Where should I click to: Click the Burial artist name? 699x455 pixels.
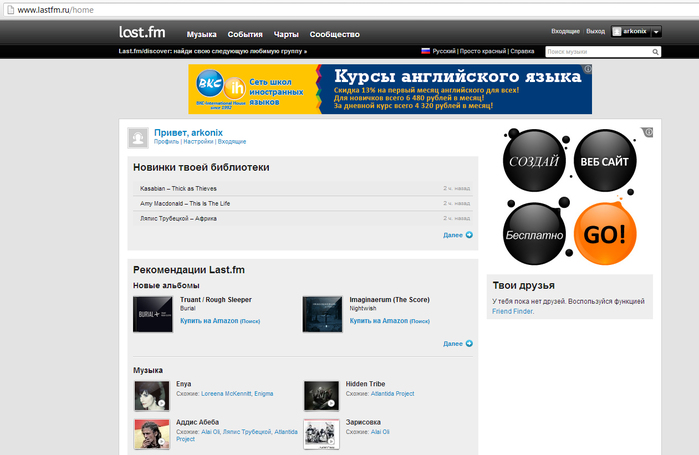[x=188, y=308]
